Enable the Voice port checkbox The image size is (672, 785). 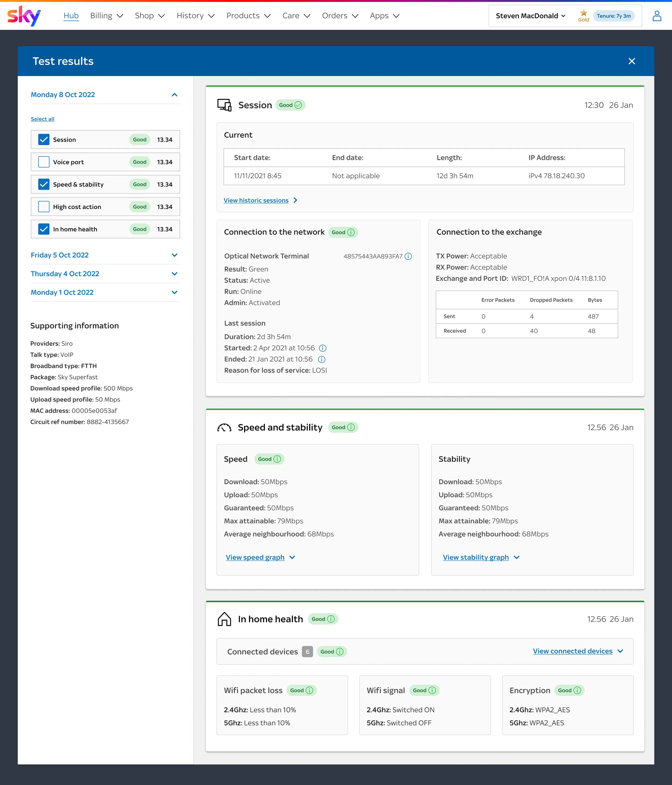tap(44, 162)
